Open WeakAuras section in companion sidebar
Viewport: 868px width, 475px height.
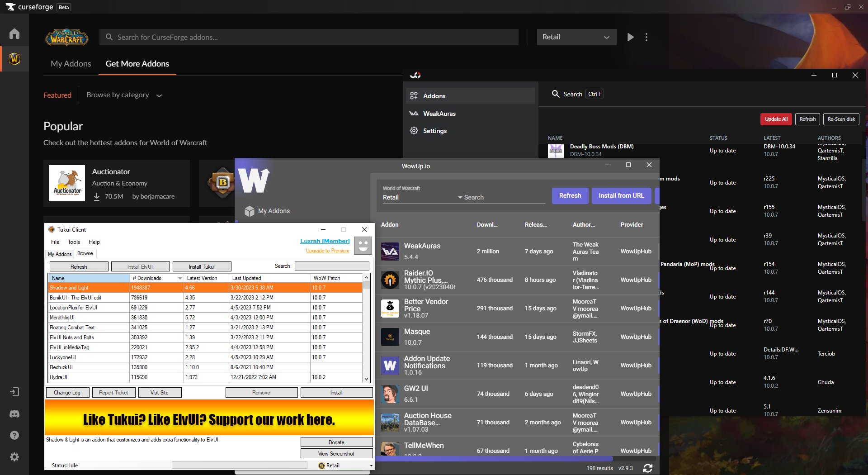[x=470, y=114]
